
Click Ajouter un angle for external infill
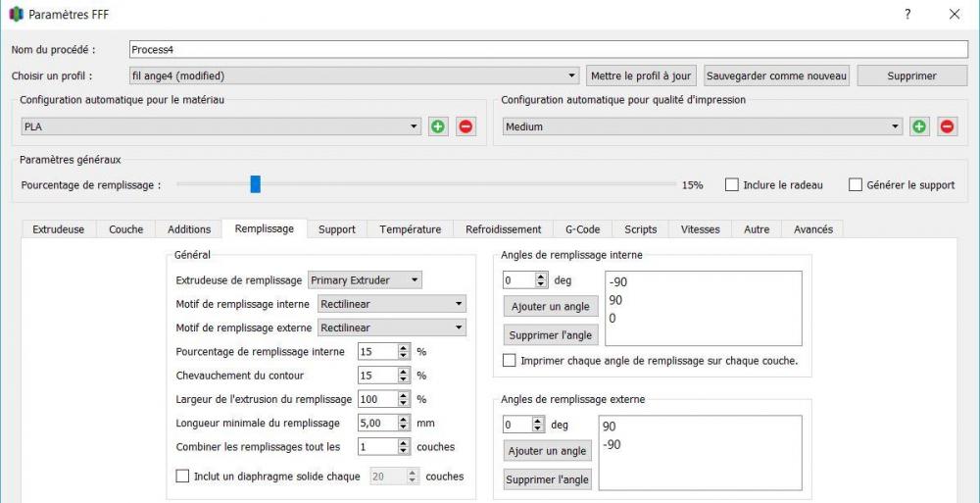[547, 451]
